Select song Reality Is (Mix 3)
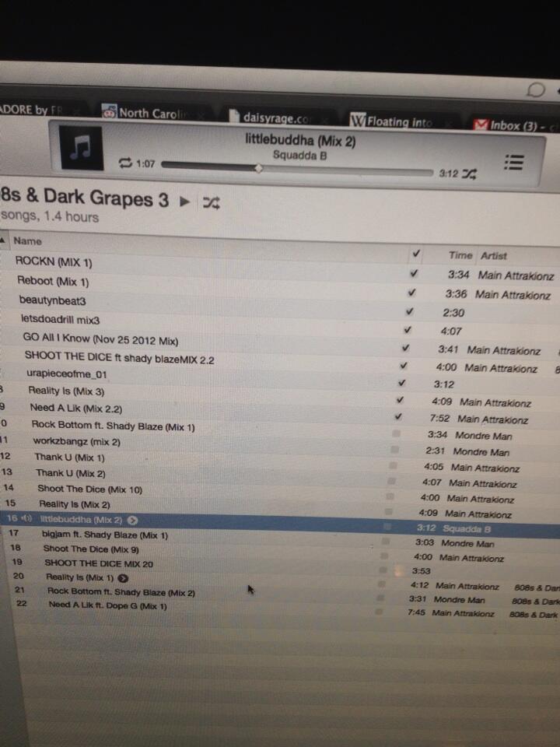This screenshot has height=747, width=560. pyautogui.click(x=66, y=391)
